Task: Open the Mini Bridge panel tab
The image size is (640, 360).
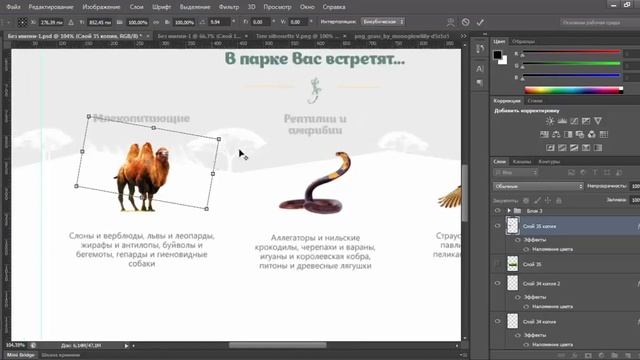Action: click(x=21, y=355)
